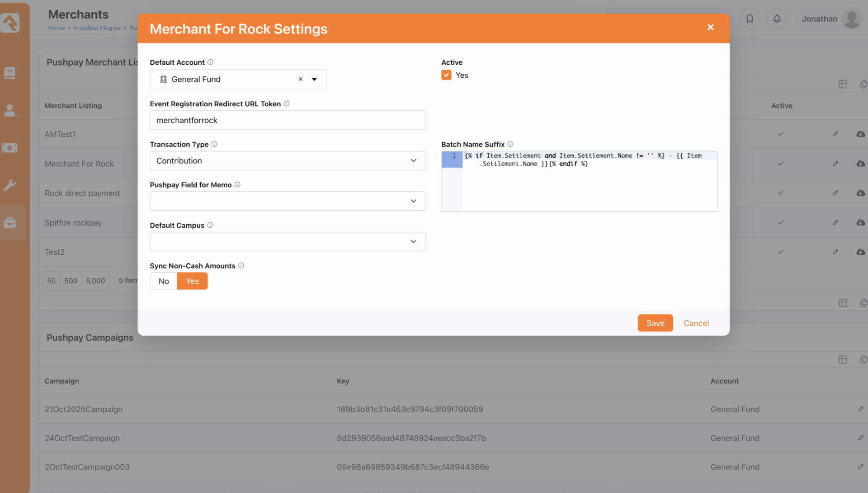Image resolution: width=868 pixels, height=493 pixels.
Task: Disable the Active checkbox for Merchant For Rock
Action: click(x=446, y=75)
